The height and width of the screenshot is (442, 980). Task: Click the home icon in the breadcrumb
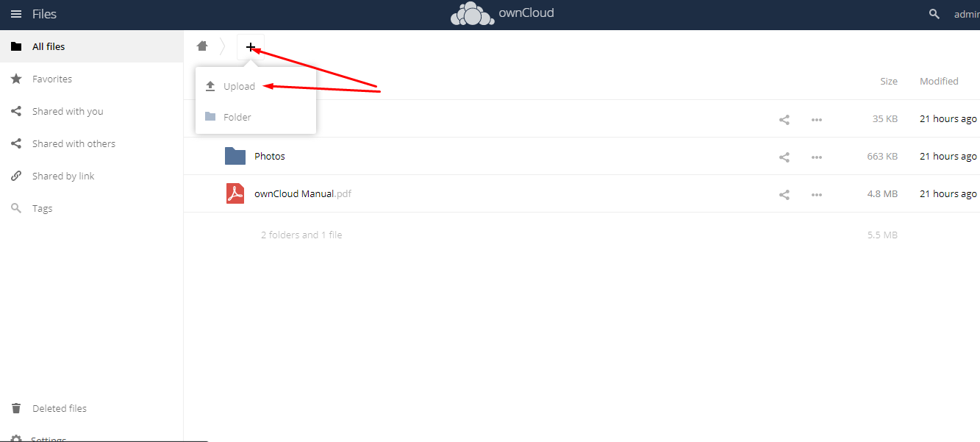202,46
